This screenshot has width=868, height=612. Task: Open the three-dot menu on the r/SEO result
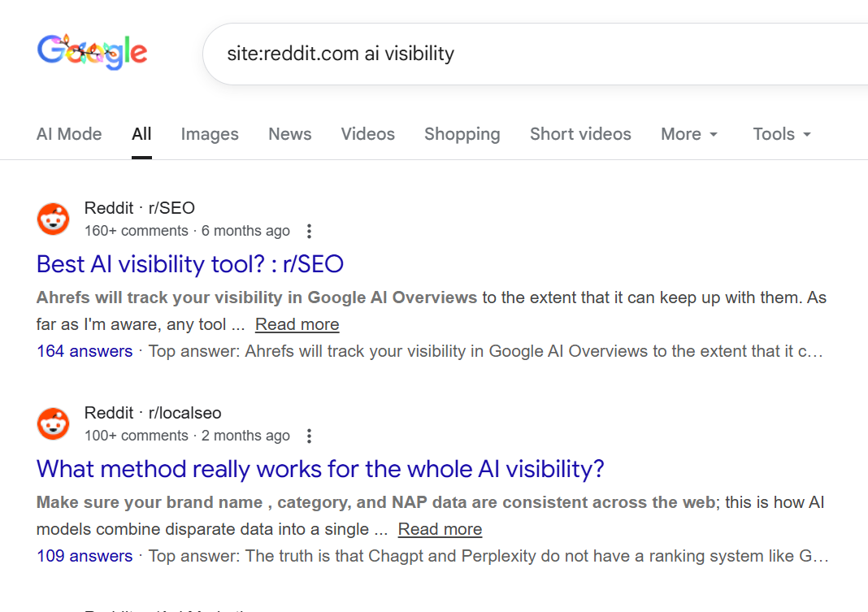point(309,231)
